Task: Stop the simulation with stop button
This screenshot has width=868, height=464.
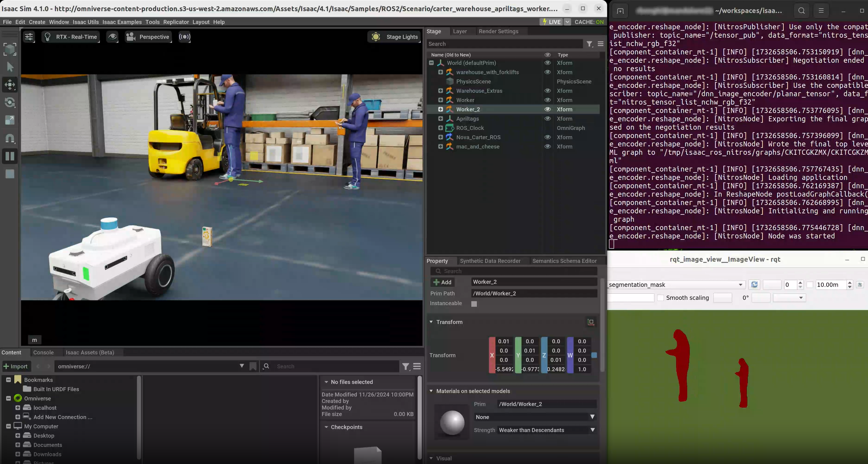Action: 10,174
